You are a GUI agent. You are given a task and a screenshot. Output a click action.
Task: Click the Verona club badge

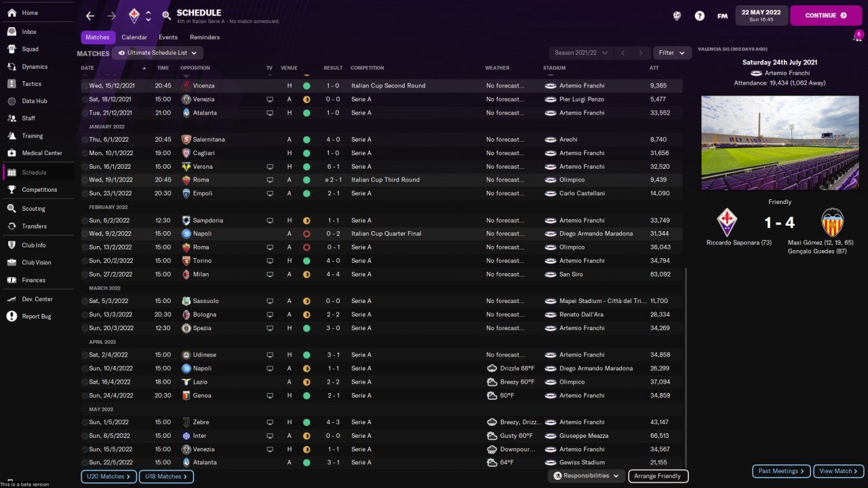pyautogui.click(x=186, y=167)
